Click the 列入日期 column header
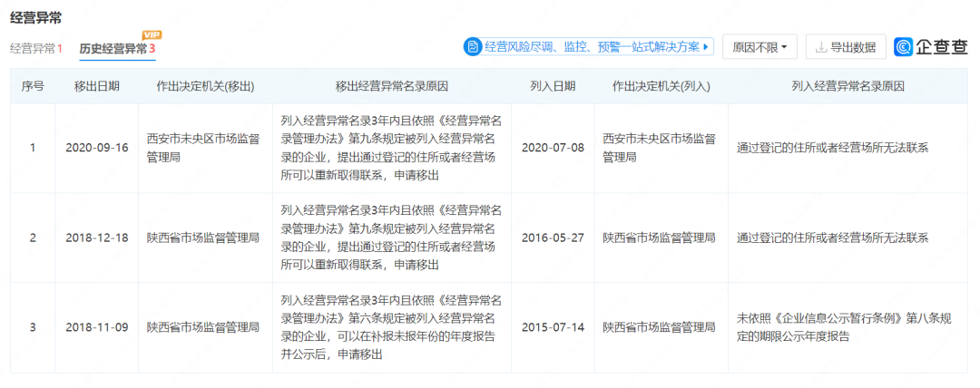Viewport: 980px width, 388px height. point(553,86)
